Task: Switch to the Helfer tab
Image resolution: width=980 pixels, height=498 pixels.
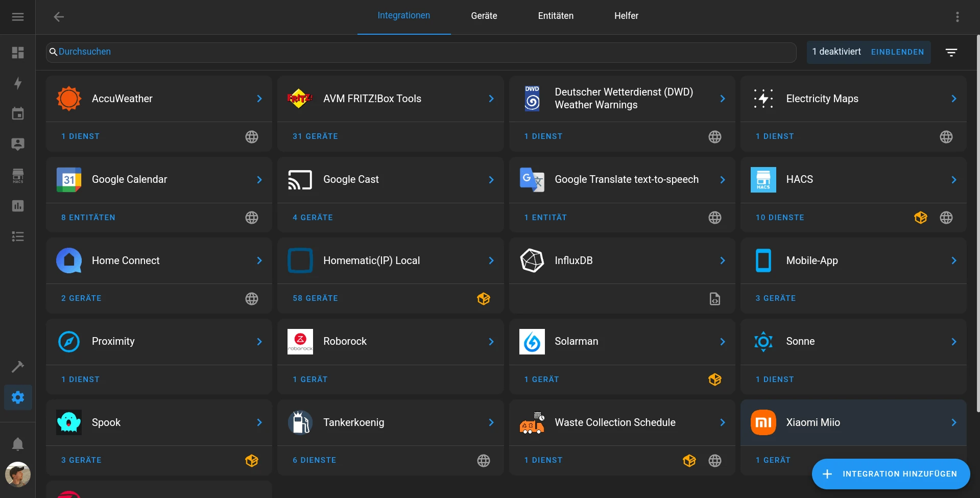Action: point(626,16)
